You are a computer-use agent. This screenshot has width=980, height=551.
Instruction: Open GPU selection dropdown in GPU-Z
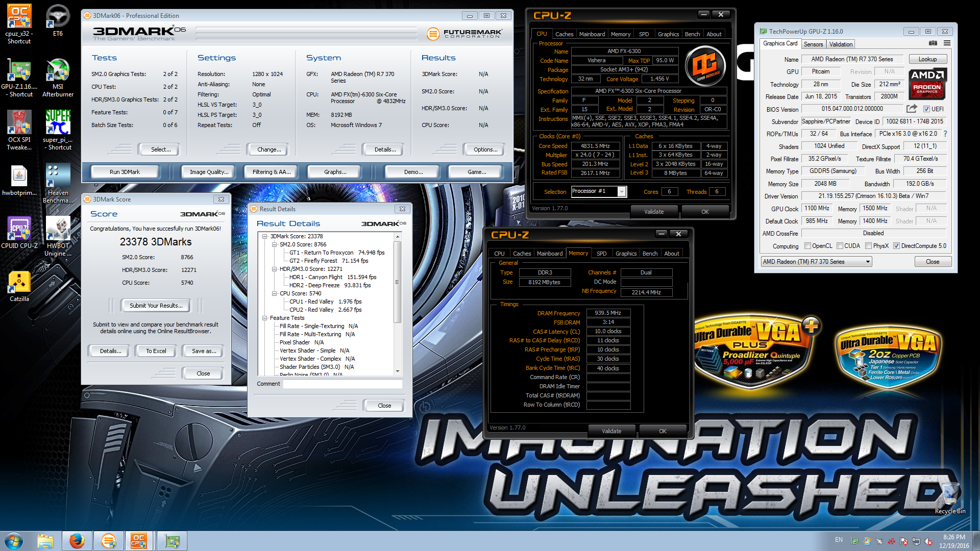(816, 262)
